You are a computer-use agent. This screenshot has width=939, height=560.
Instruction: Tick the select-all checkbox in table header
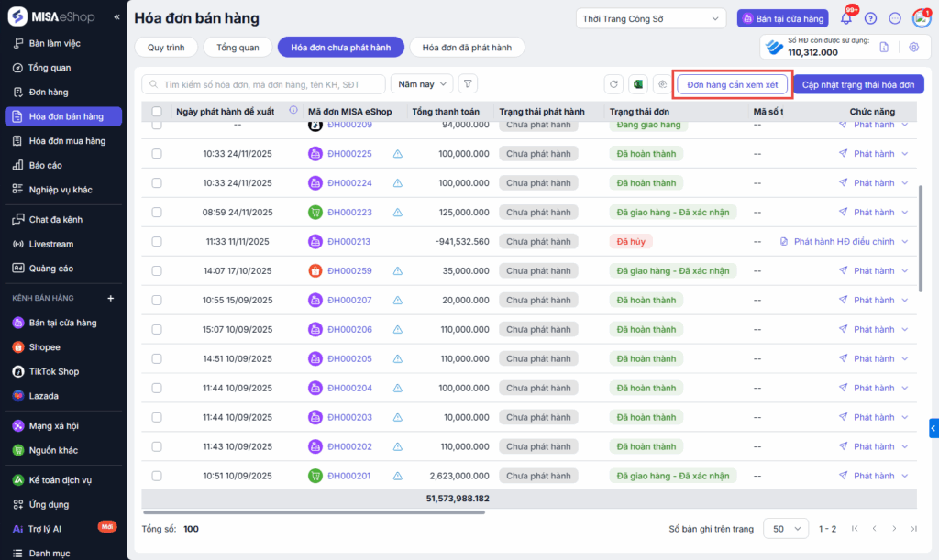(157, 112)
